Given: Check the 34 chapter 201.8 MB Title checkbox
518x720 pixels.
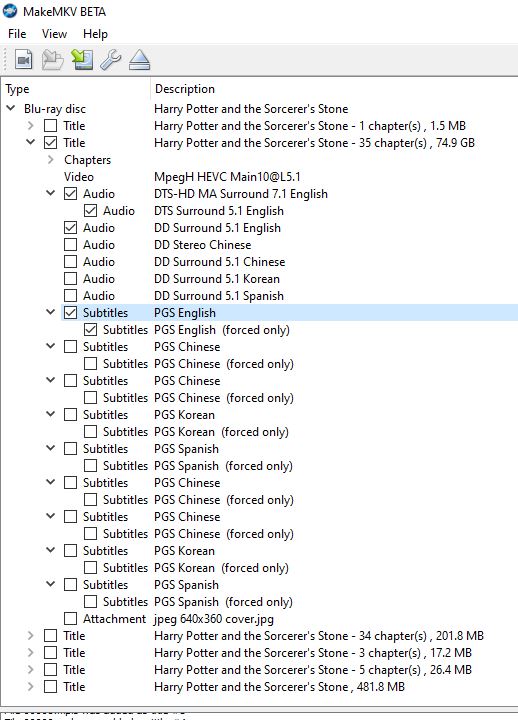Looking at the screenshot, I should (51, 636).
